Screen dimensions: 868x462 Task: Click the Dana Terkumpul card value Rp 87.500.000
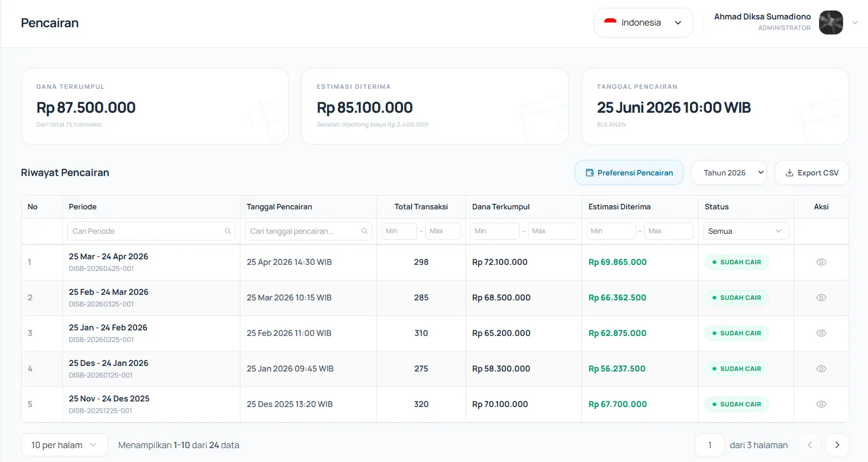86,108
